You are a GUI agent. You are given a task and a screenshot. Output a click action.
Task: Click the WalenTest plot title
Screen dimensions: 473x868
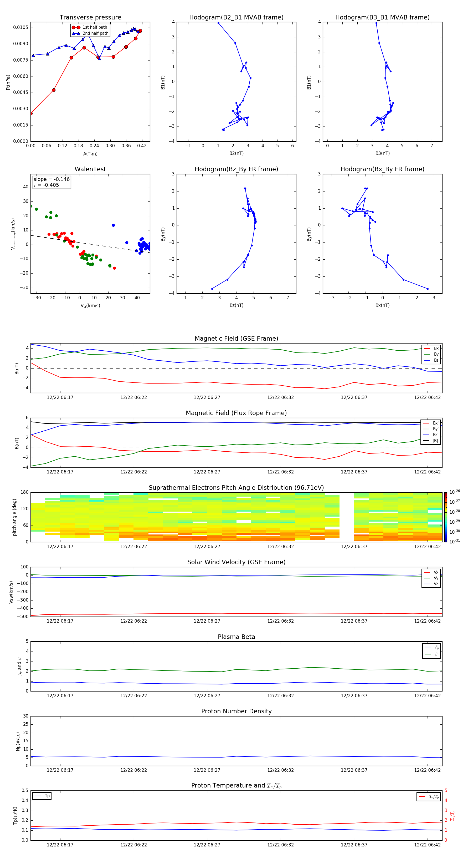tap(90, 169)
